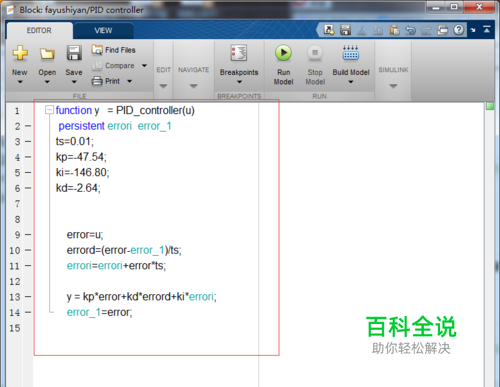500x387 pixels.
Task: Click the Redo arrow in quick access toolbar
Action: (426, 31)
